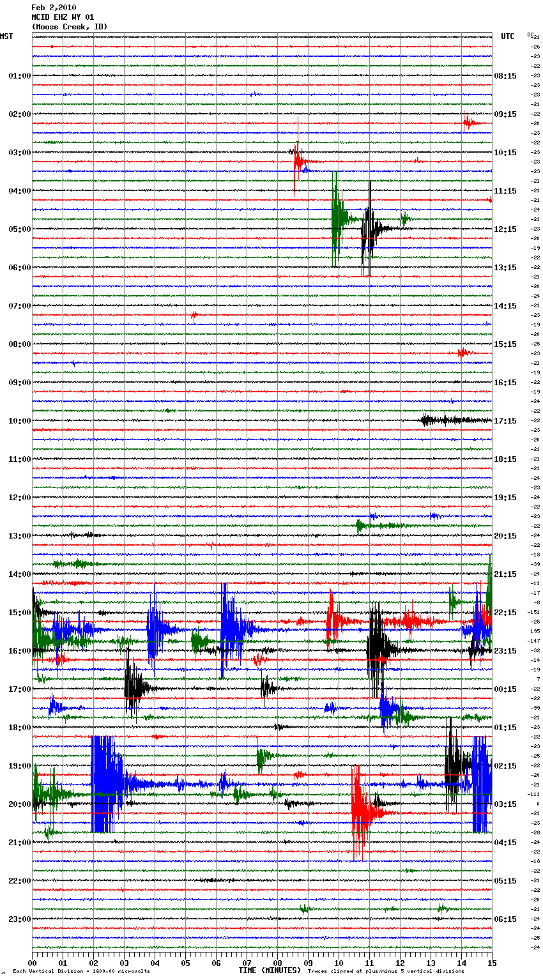Screen dimensions: 543x980
Task: Click the vertical division 1600.00 microvolts note
Action: pos(81,971)
